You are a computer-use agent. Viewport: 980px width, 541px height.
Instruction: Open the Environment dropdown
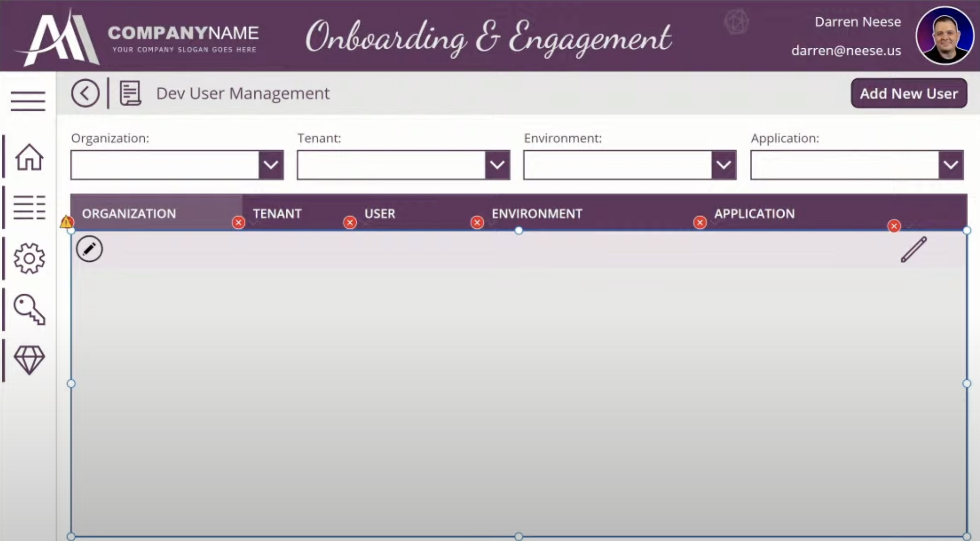(723, 165)
